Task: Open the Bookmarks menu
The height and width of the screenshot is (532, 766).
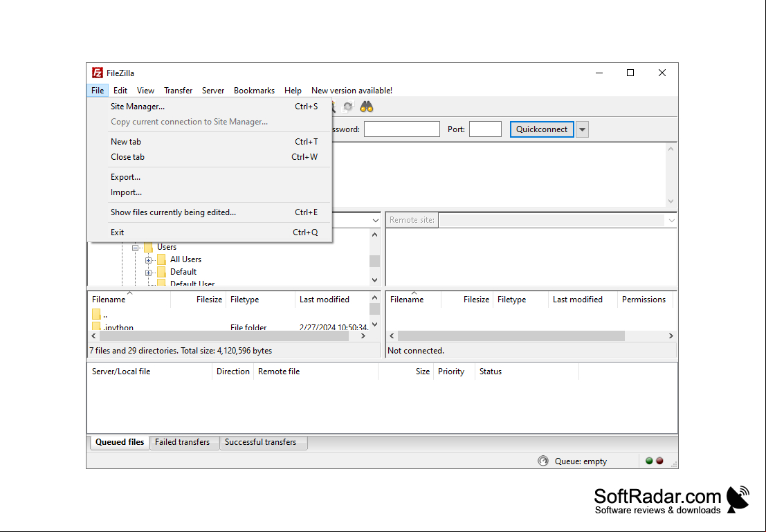Action: 254,91
